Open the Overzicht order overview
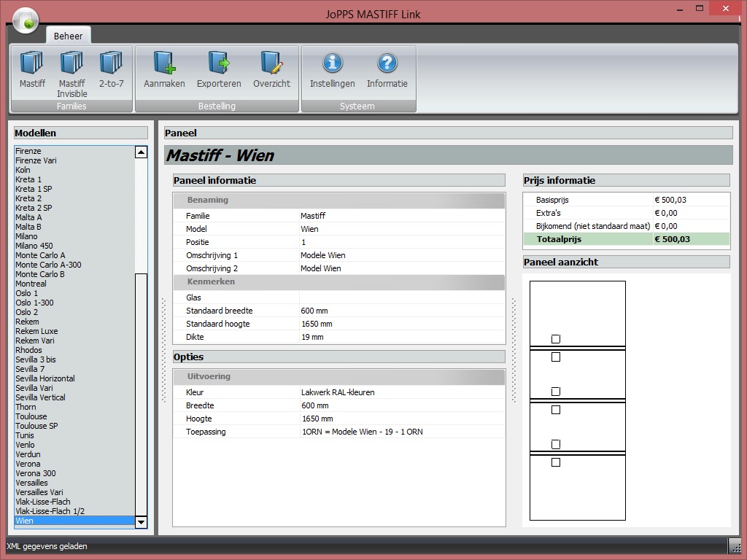Image resolution: width=747 pixels, height=560 pixels. [271, 70]
